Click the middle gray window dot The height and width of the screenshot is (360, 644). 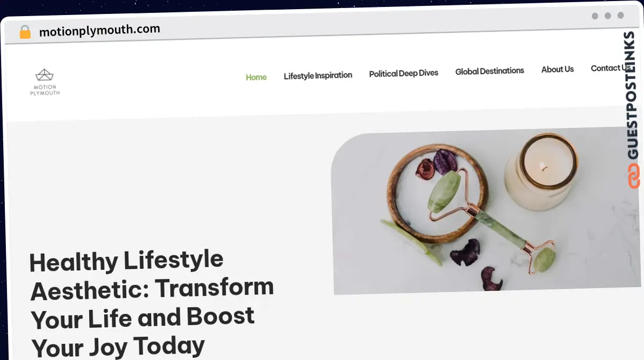click(x=608, y=16)
